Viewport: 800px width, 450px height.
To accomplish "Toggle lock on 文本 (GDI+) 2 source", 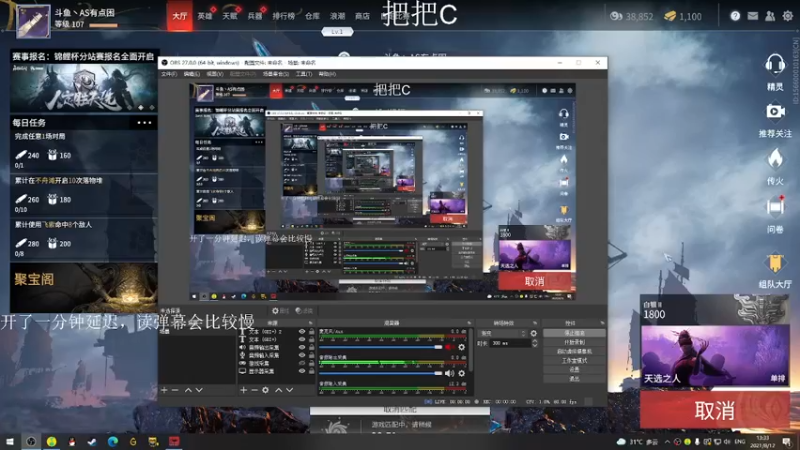I will pos(311,332).
